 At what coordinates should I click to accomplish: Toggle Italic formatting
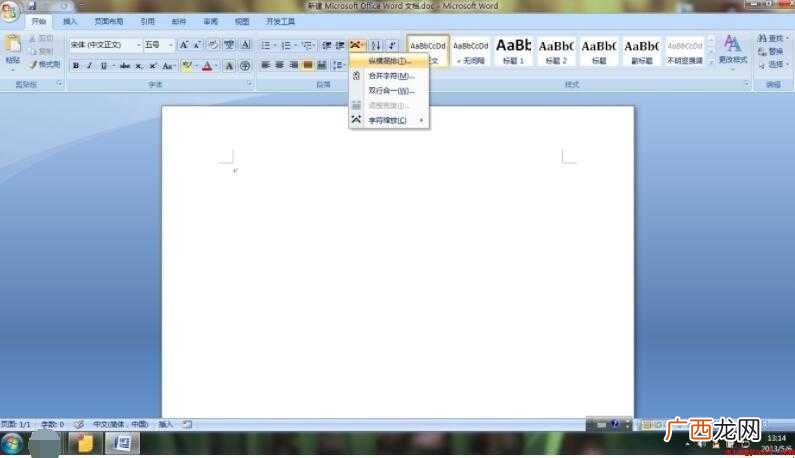(90, 66)
